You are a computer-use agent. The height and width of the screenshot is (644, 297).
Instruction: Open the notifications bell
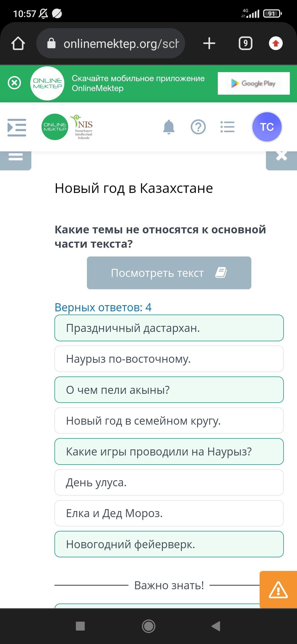(x=169, y=127)
